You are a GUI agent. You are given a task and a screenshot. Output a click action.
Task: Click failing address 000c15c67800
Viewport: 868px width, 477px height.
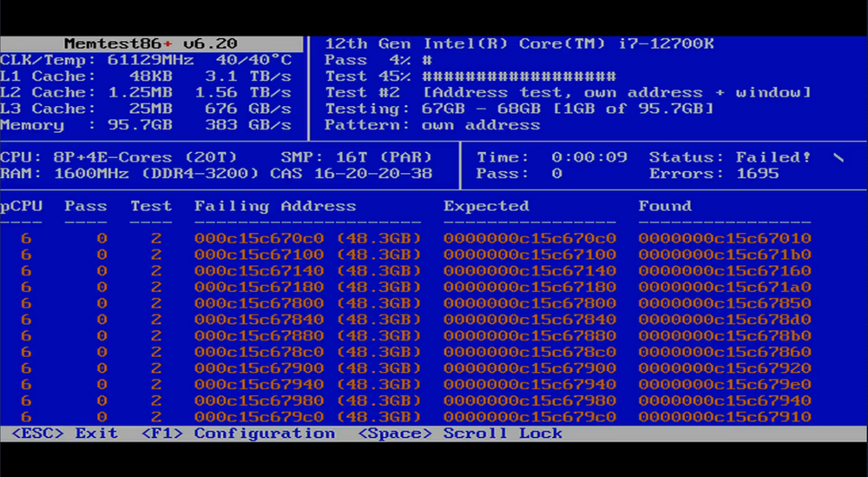tap(259, 303)
